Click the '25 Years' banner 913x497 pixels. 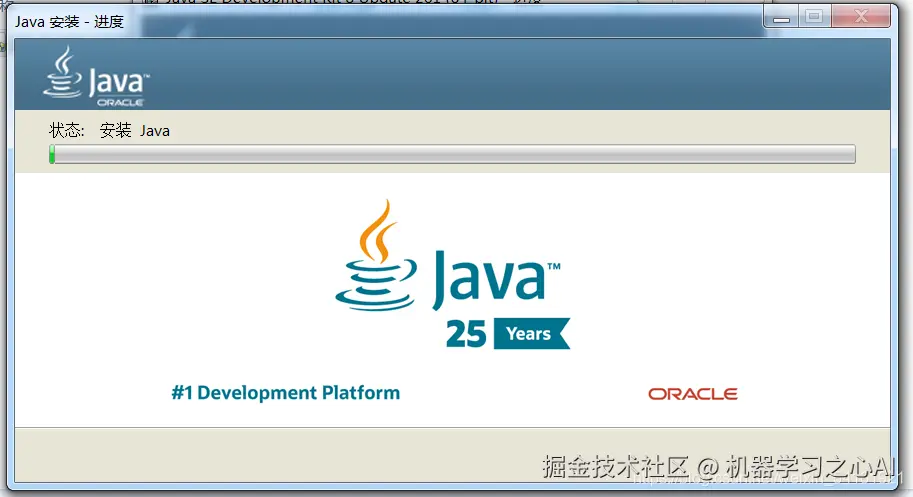tap(508, 333)
